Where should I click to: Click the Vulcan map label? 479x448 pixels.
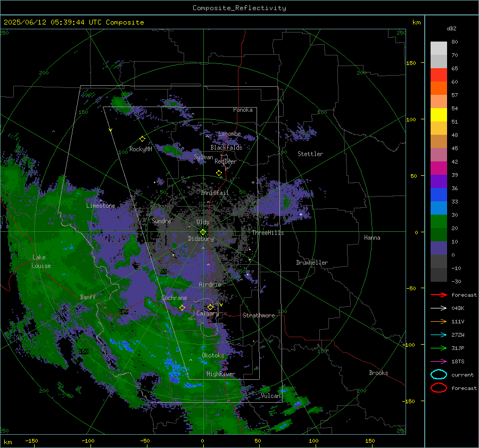(x=270, y=396)
